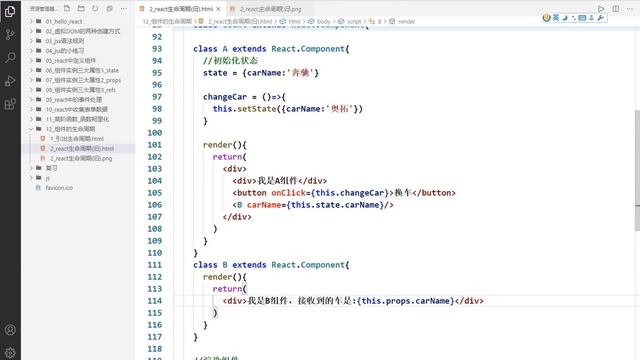Click '奔驰' string on line 95

point(300,73)
